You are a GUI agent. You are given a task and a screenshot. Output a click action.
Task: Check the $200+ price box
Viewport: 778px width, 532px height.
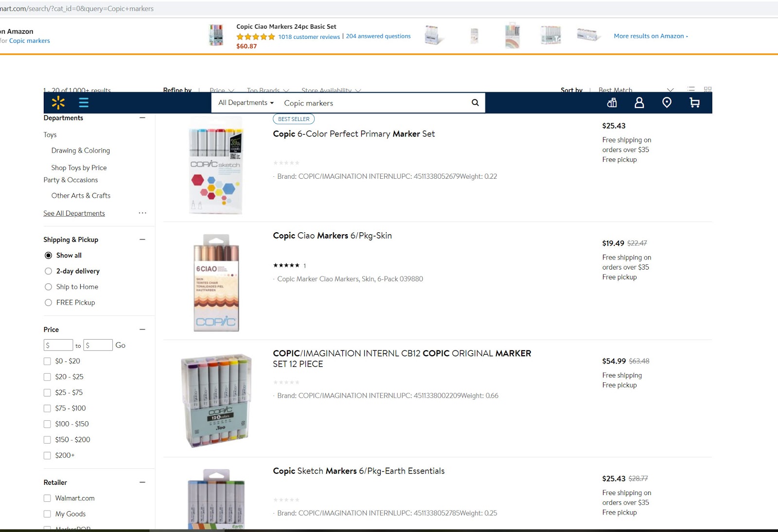(x=47, y=455)
